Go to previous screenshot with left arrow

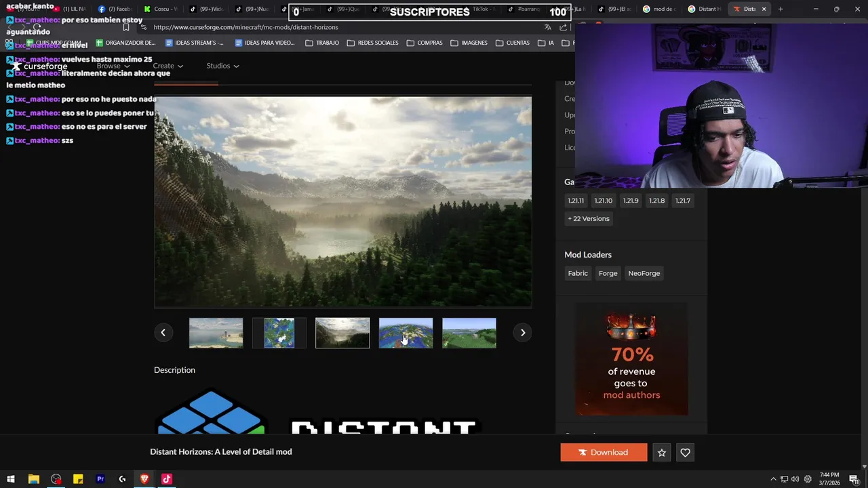point(163,332)
